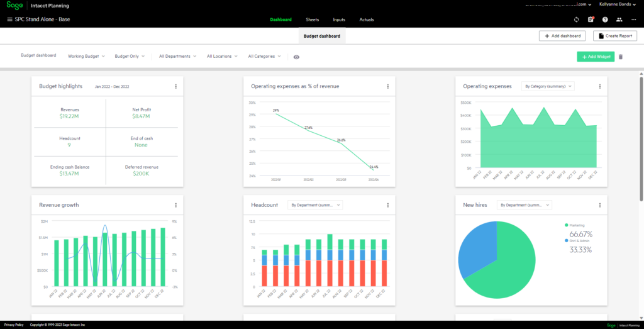The width and height of the screenshot is (644, 329).
Task: Open Revenue growth widget options menu
Action: (175, 204)
